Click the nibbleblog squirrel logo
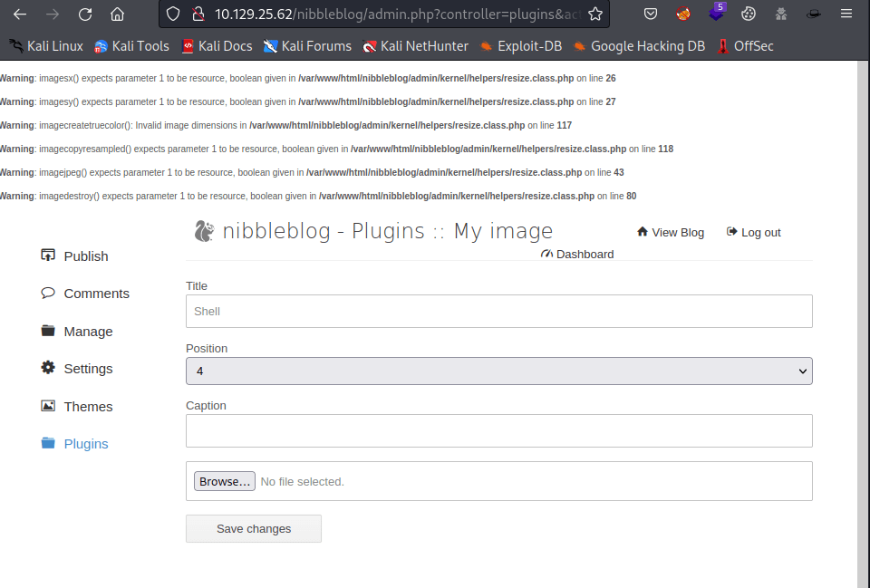This screenshot has width=870, height=588. click(x=204, y=230)
